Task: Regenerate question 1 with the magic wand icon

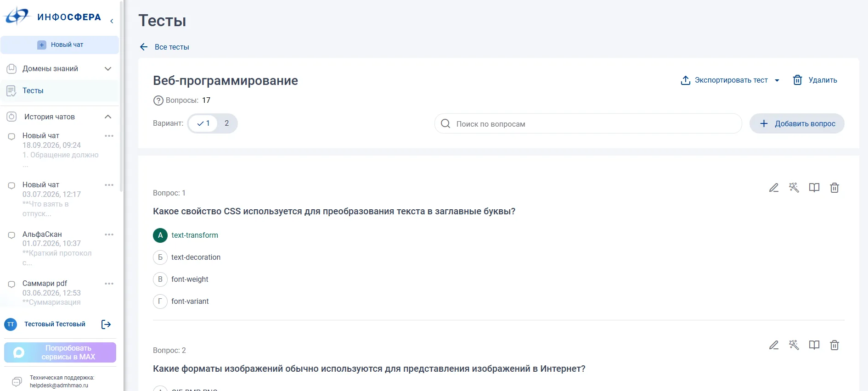Action: click(x=794, y=188)
